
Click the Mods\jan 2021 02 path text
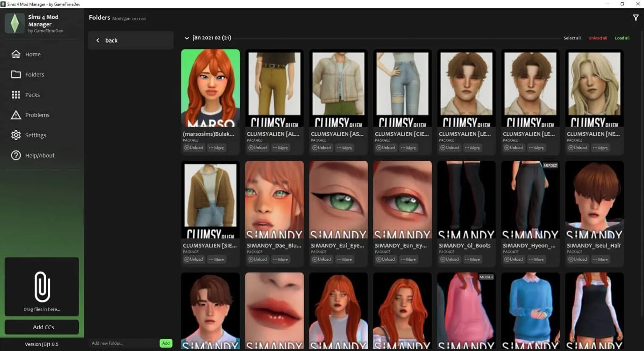[129, 19]
